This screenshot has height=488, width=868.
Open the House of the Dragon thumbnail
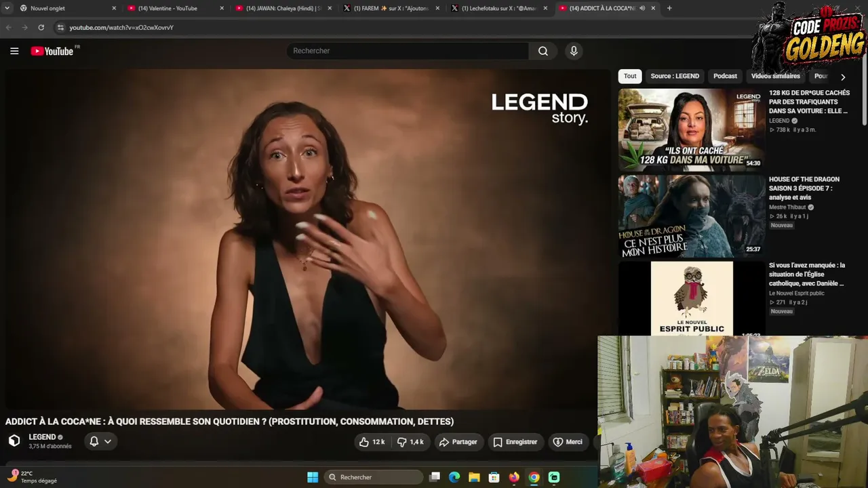click(x=691, y=216)
